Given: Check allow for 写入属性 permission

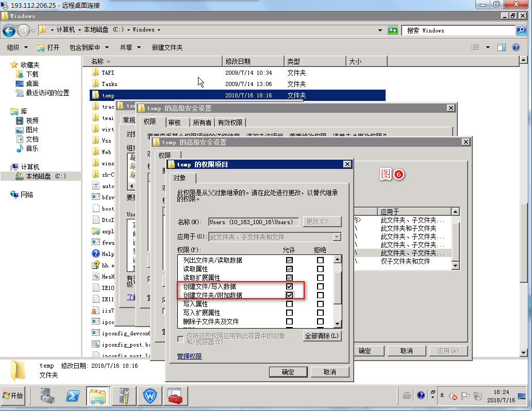Looking at the screenshot, I should tap(289, 304).
